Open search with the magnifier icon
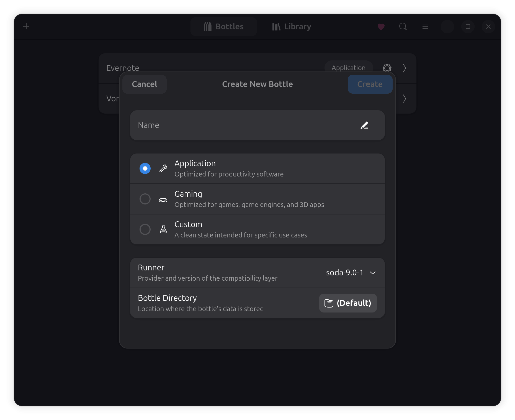The height and width of the screenshot is (420, 515). (x=403, y=27)
